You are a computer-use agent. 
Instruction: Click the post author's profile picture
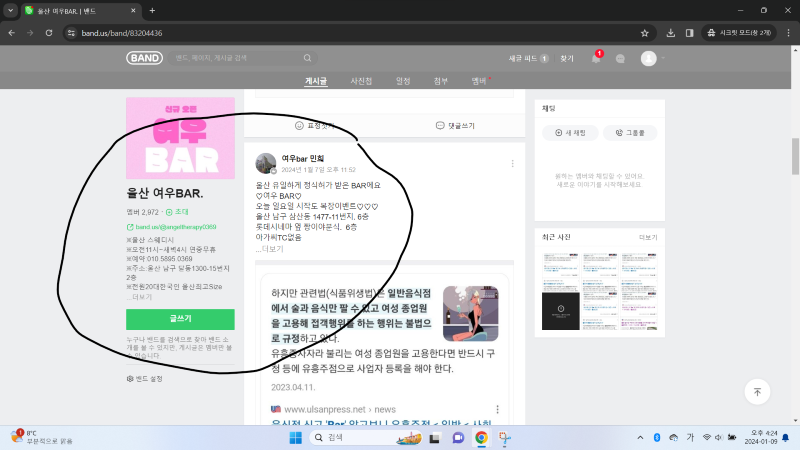(266, 163)
